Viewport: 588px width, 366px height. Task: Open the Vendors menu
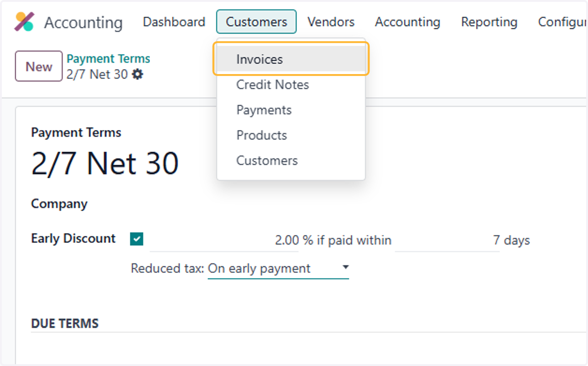click(331, 22)
